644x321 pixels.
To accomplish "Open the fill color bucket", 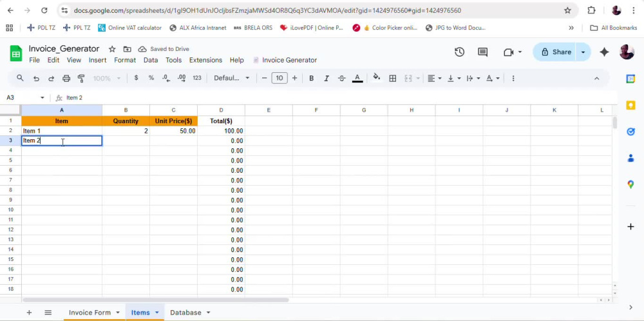I will (377, 78).
